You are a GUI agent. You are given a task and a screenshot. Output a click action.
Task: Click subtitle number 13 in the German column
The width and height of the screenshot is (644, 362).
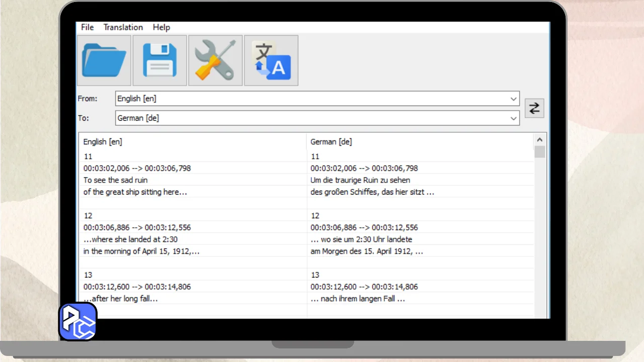[x=315, y=275]
